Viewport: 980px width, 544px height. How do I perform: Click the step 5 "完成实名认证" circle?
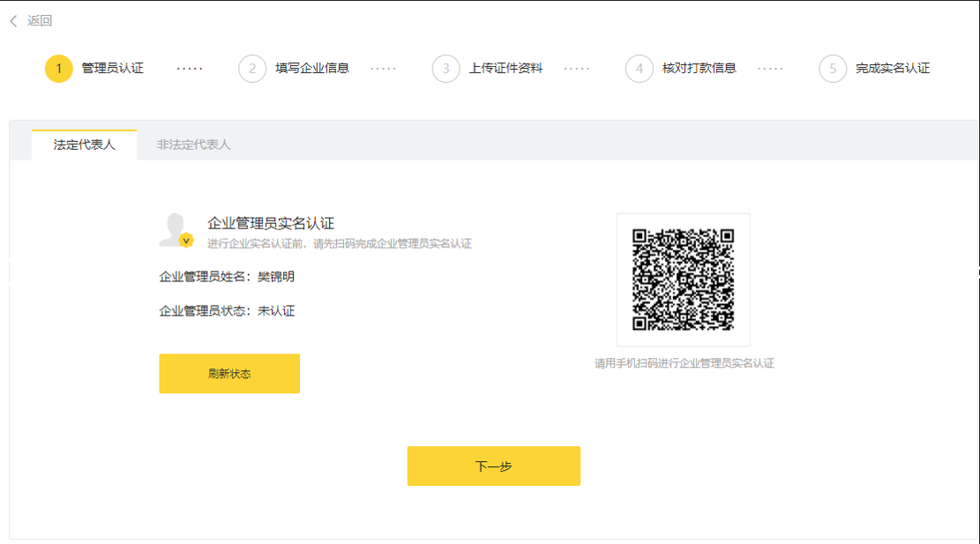tap(832, 68)
